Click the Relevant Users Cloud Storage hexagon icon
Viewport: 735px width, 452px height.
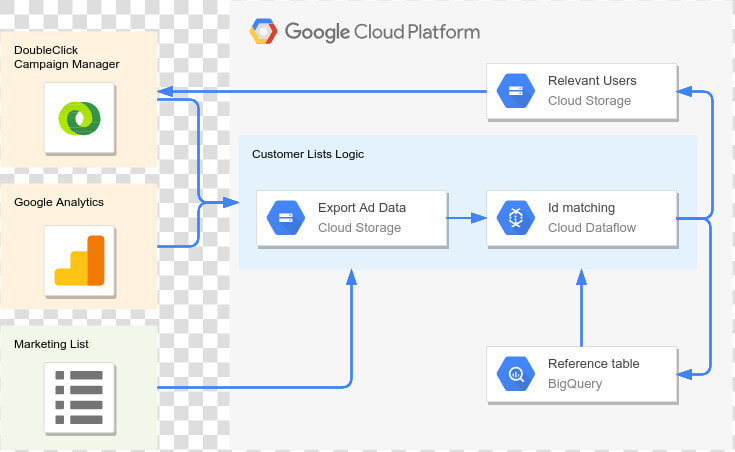(516, 90)
